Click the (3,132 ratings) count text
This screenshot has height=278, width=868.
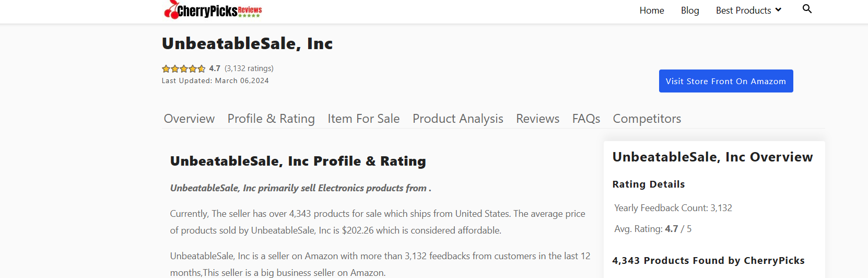[x=249, y=68]
